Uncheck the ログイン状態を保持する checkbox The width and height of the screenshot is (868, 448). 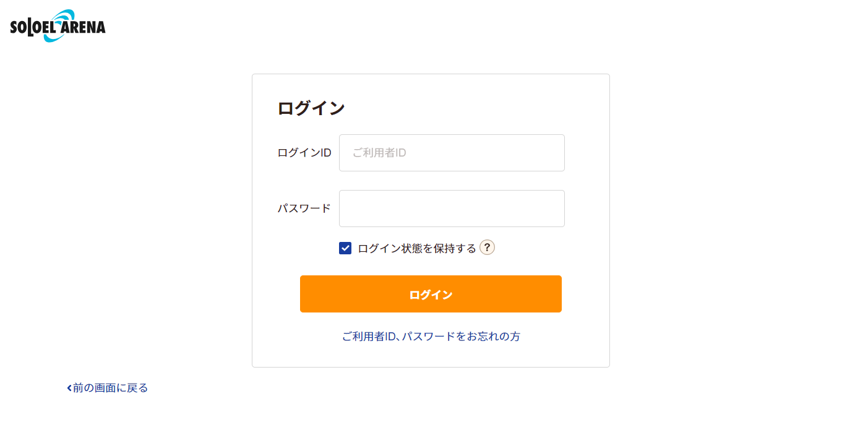[x=345, y=248]
